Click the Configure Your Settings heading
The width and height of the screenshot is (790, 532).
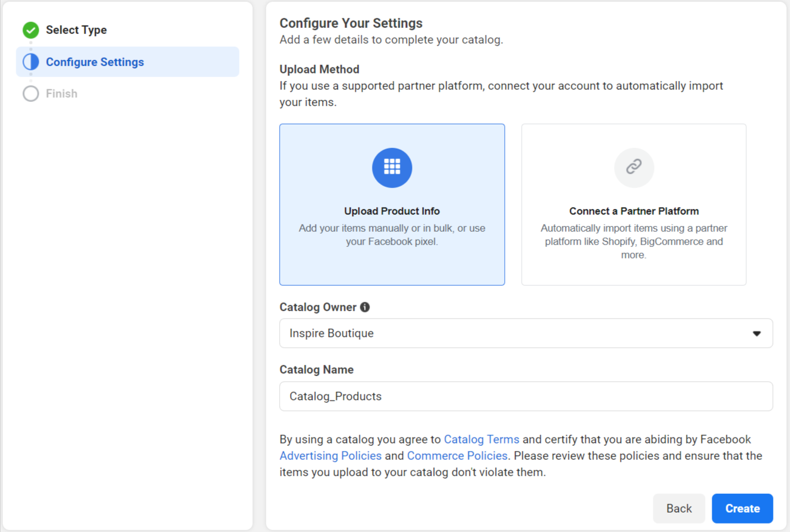351,24
